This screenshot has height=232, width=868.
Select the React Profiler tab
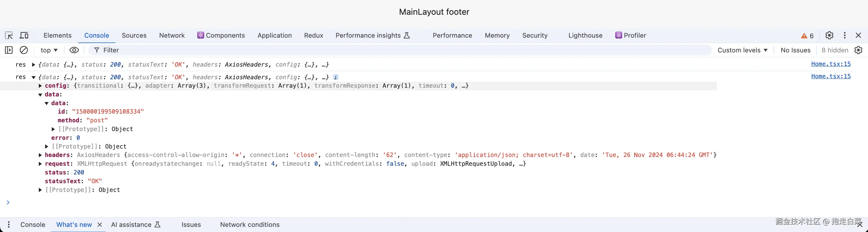pos(630,35)
